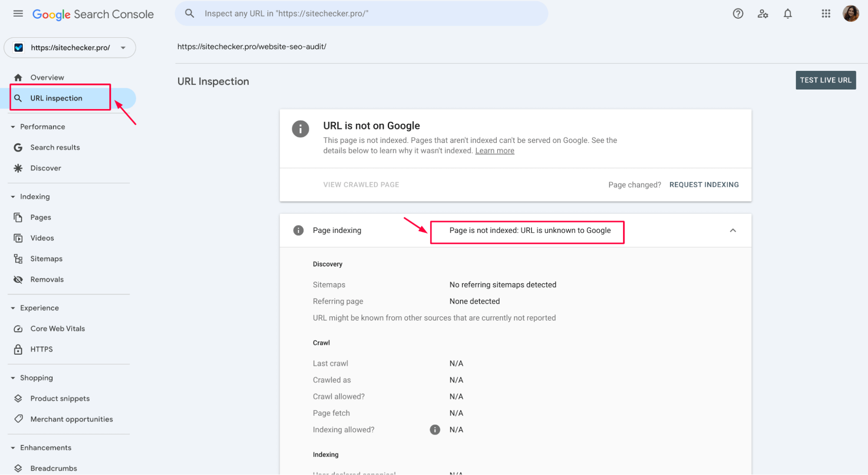Click TEST LIVE URL button

(825, 80)
